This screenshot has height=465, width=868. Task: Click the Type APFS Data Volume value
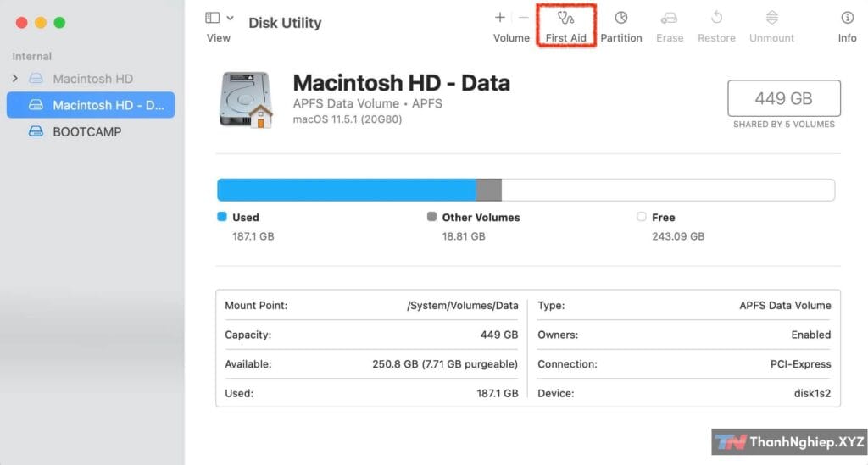coord(785,306)
